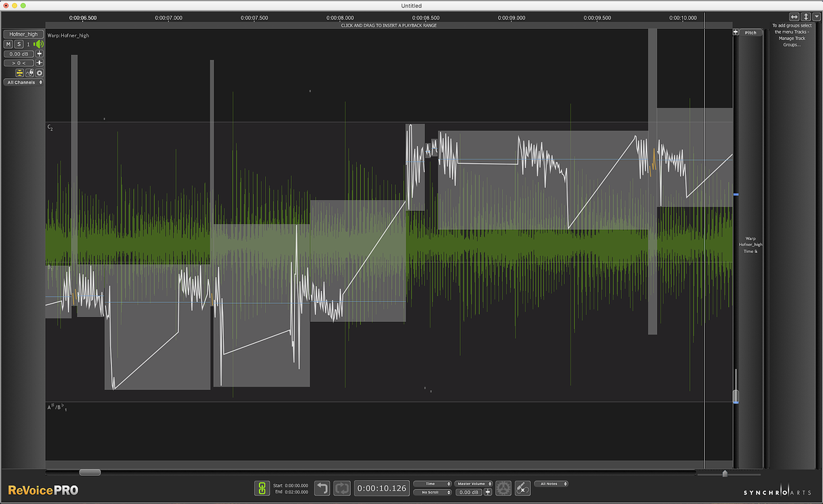Screen dimensions: 823x504
Task: Toggle the green speaker output icon
Action: tap(38, 44)
